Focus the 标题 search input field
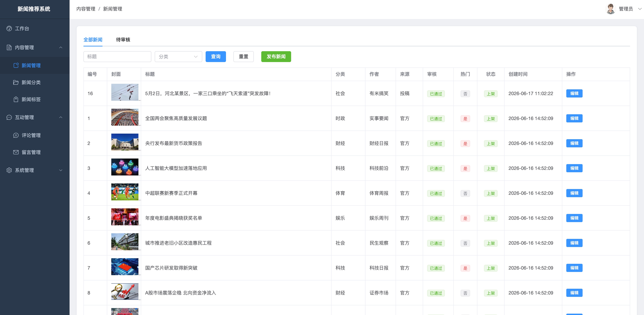Image resolution: width=644 pixels, height=315 pixels. pyautogui.click(x=117, y=57)
